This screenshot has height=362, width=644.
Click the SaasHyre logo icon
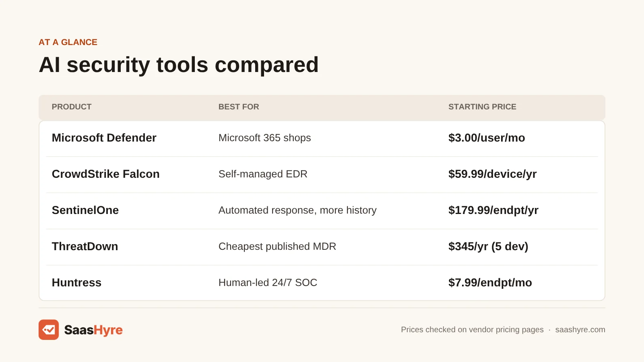coord(49,330)
